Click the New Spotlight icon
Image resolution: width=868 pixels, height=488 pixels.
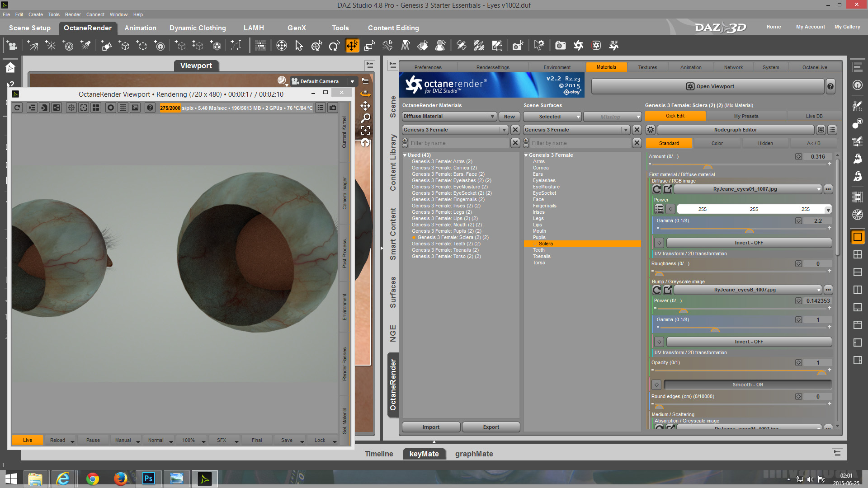[x=85, y=45]
